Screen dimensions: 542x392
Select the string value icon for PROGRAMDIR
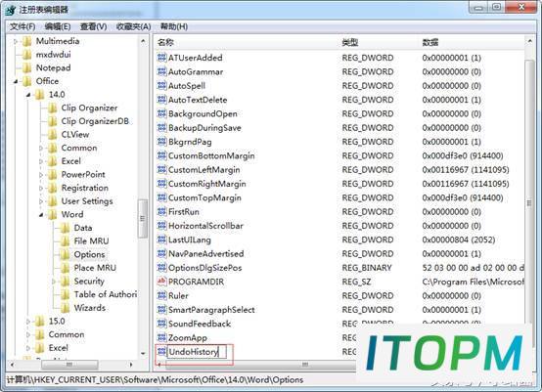(x=161, y=282)
